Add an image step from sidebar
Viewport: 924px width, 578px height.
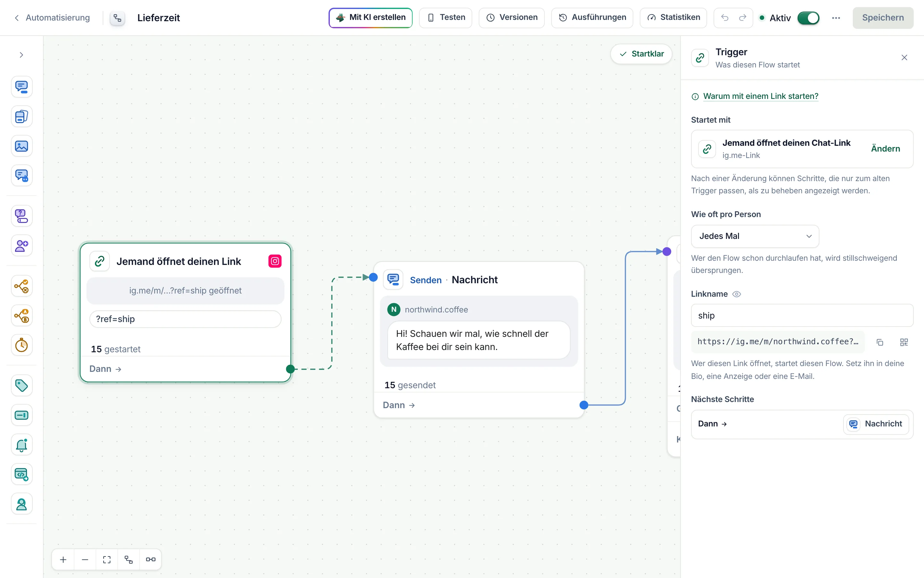tap(21, 146)
